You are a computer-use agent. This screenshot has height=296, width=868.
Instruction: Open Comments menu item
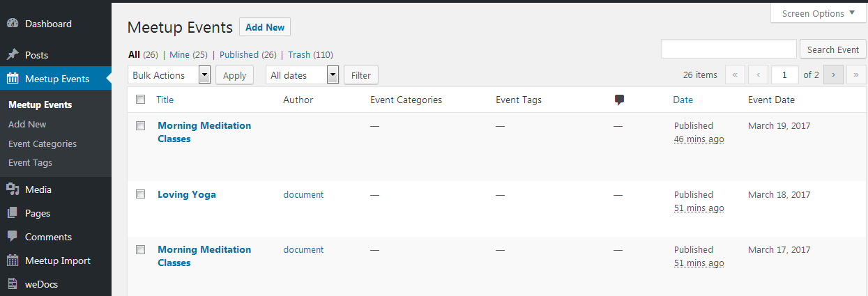click(x=48, y=237)
